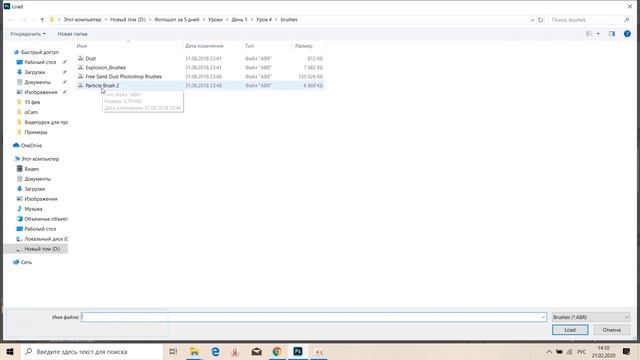Image resolution: width=640 pixels, height=360 pixels.
Task: Open the notification center icon
Action: [x=627, y=351]
